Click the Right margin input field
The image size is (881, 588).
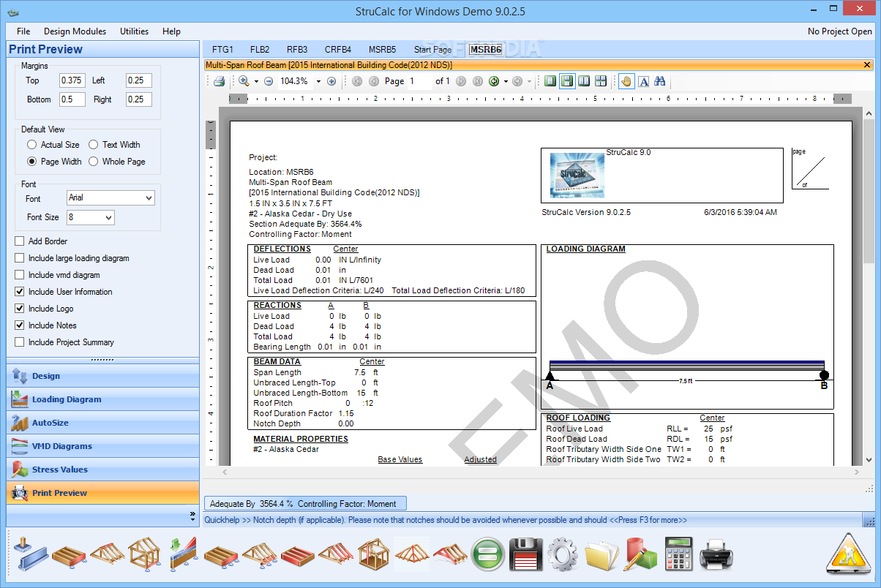point(138,99)
